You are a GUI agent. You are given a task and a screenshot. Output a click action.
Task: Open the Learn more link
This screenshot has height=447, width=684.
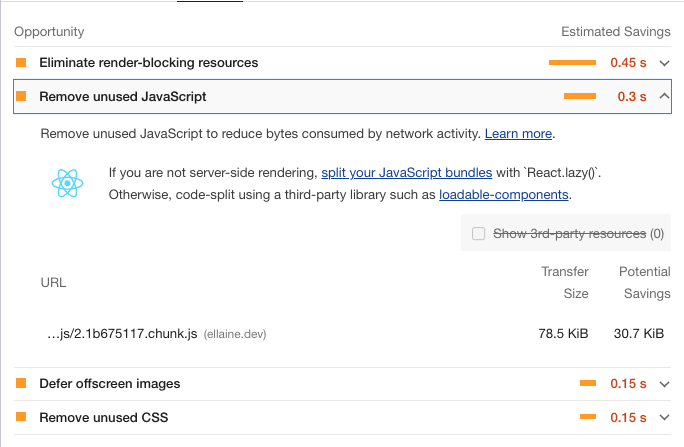pyautogui.click(x=518, y=133)
